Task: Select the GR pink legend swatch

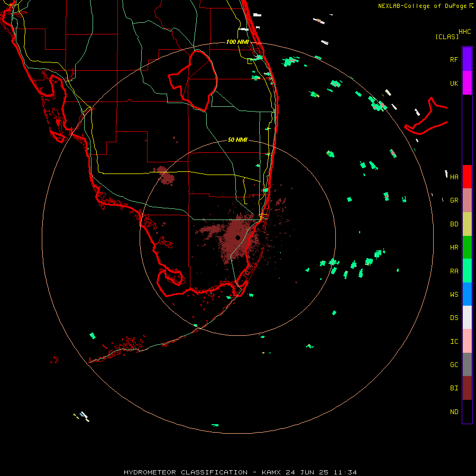Action: (467, 200)
